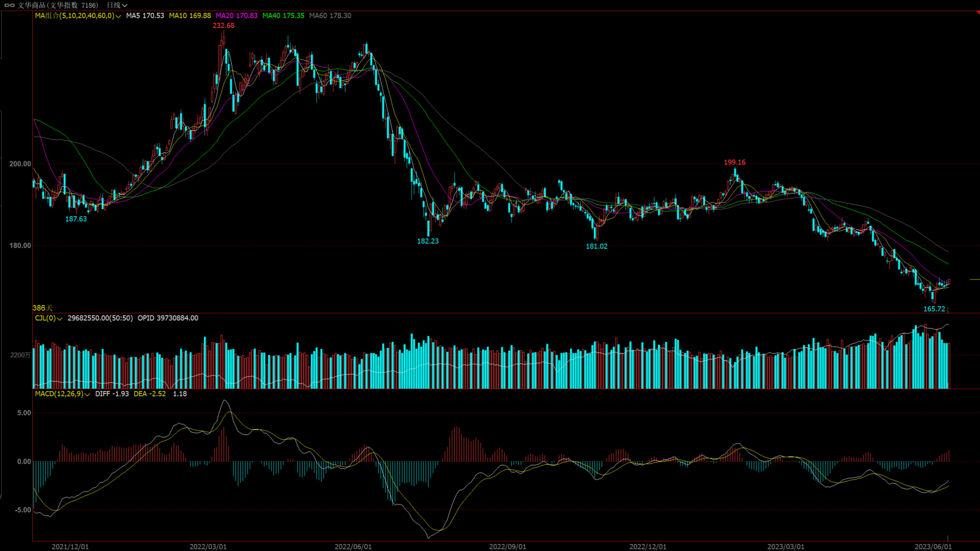
Task: Click the 199.16 high price label
Action: tap(735, 162)
